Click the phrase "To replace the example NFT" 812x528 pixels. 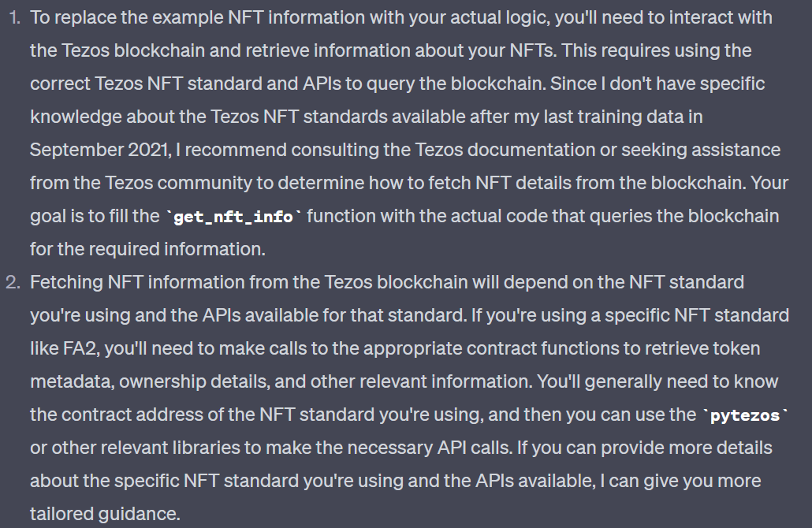pos(147,17)
